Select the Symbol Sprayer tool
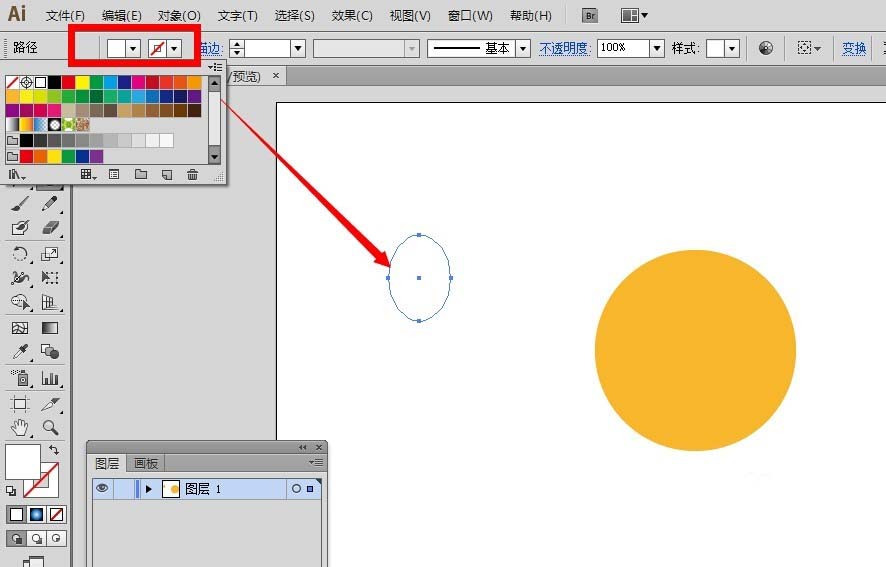886x567 pixels. coord(20,378)
